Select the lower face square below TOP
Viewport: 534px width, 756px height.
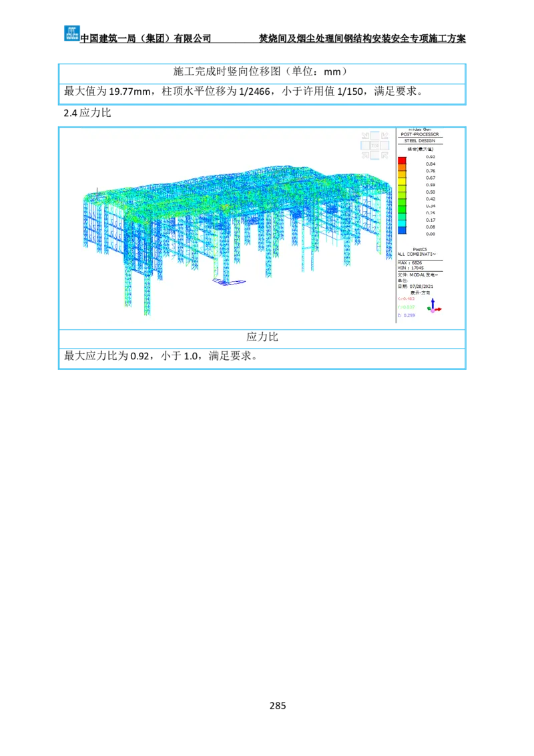374,155
